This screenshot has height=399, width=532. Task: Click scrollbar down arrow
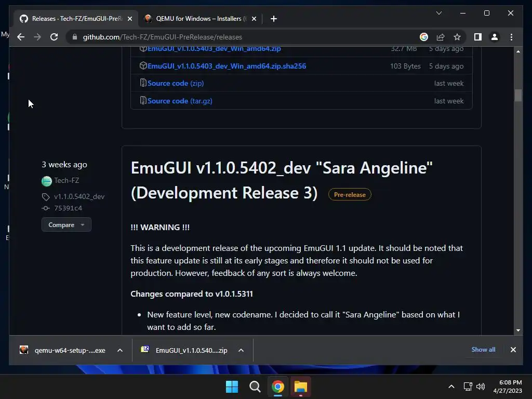(x=518, y=330)
